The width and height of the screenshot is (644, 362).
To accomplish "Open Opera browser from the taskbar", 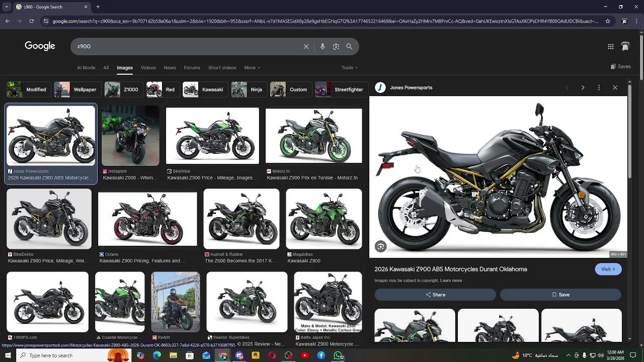I will (272, 355).
